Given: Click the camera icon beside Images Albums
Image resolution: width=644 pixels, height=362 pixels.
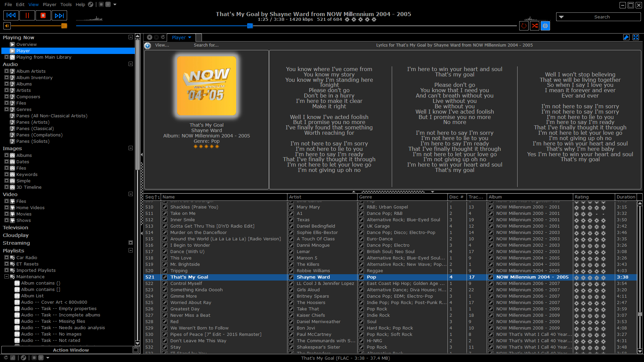Looking at the screenshot, I should click(12, 155).
